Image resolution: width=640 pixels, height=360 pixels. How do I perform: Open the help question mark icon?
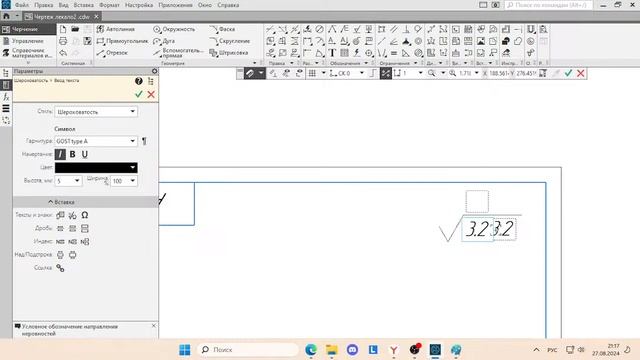pos(139,81)
